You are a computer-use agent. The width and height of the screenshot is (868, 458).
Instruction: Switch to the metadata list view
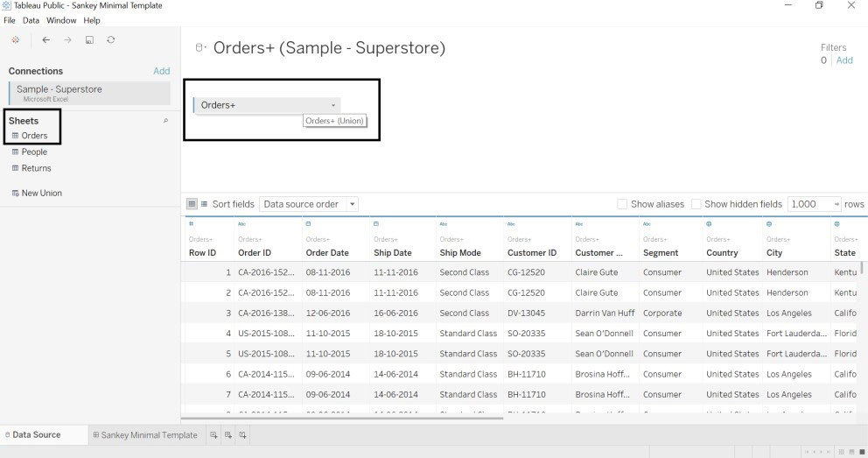(x=204, y=204)
